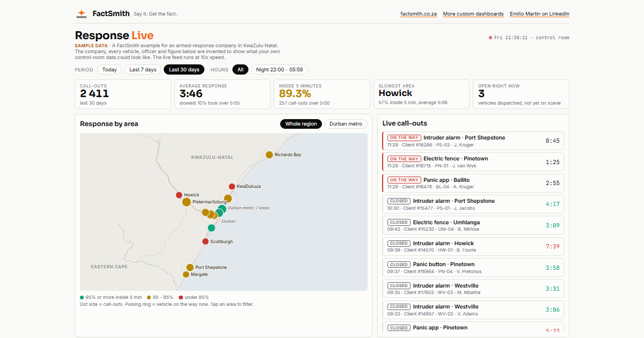The height and width of the screenshot is (338, 644).
Task: Select the Howick red map dot
Action: pyautogui.click(x=179, y=195)
